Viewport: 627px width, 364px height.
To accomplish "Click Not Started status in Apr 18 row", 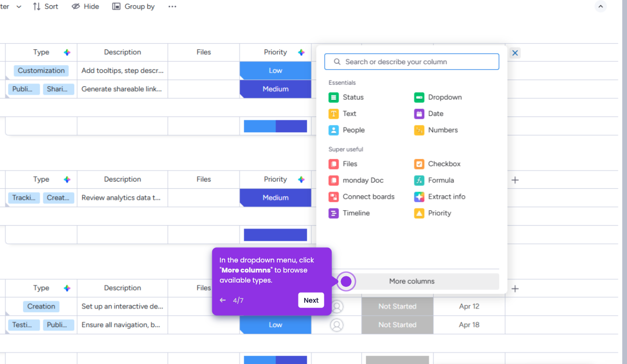I will 398,325.
